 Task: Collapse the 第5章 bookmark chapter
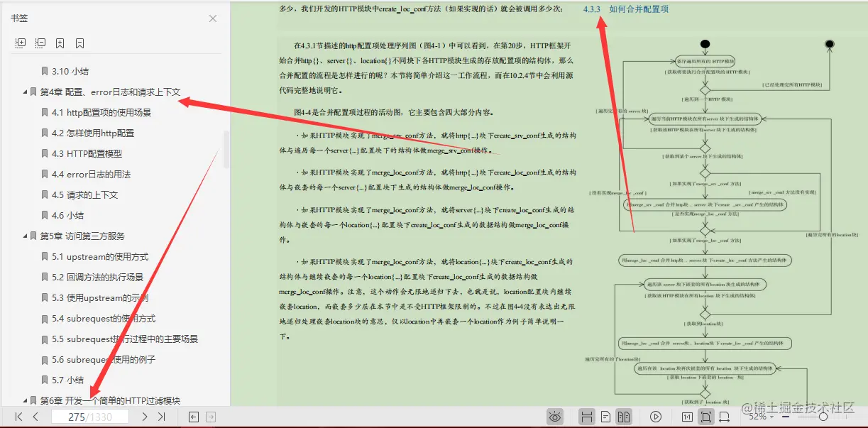tap(25, 235)
